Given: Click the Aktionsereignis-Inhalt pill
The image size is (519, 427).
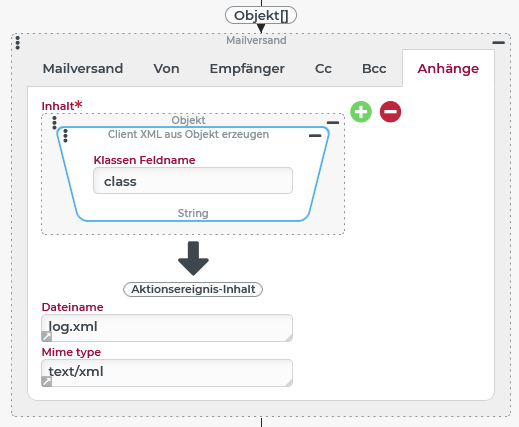Looking at the screenshot, I should [193, 289].
